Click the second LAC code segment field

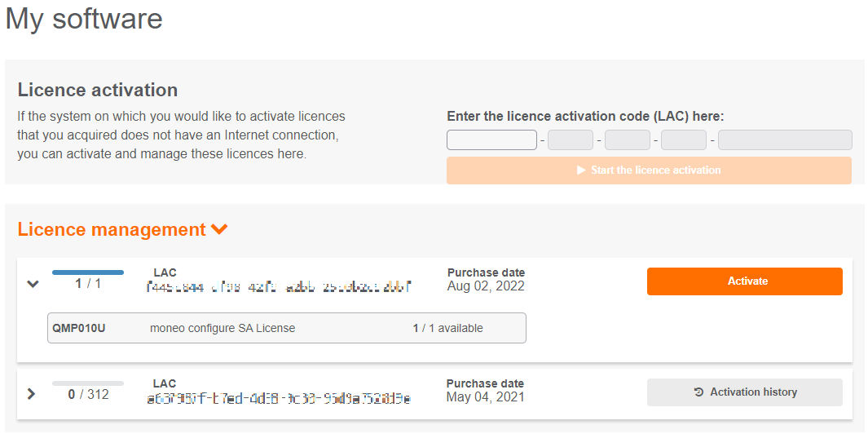[x=570, y=140]
